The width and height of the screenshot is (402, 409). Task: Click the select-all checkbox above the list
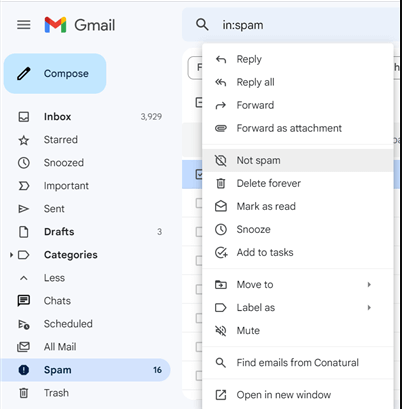(x=199, y=102)
